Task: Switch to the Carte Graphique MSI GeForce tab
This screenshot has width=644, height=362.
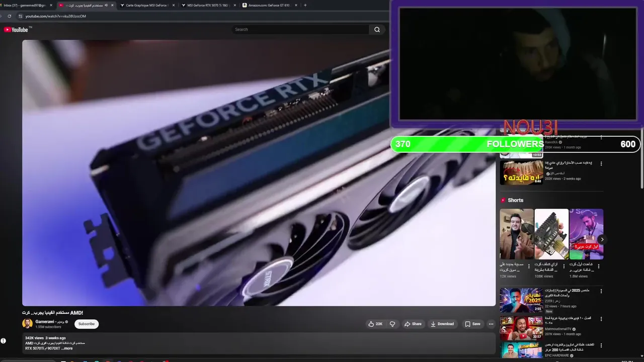Action: tap(147, 5)
